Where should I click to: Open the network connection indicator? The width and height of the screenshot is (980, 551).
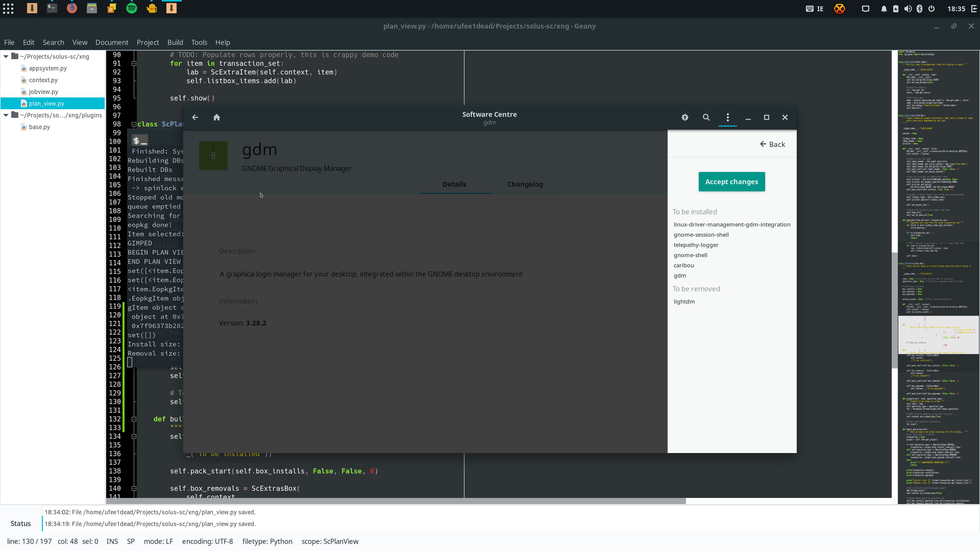[x=865, y=9]
